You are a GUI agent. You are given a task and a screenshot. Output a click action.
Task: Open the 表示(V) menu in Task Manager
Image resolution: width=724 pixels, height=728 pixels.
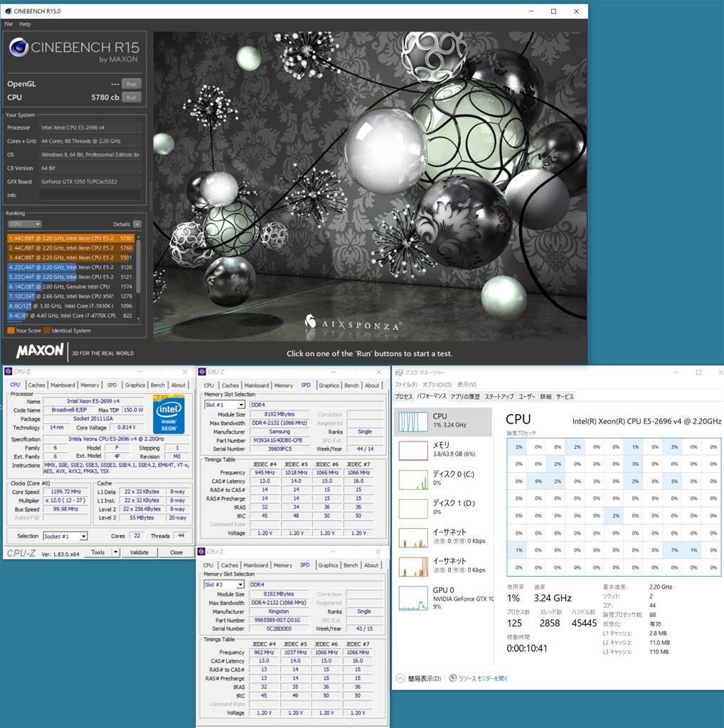pos(467,385)
